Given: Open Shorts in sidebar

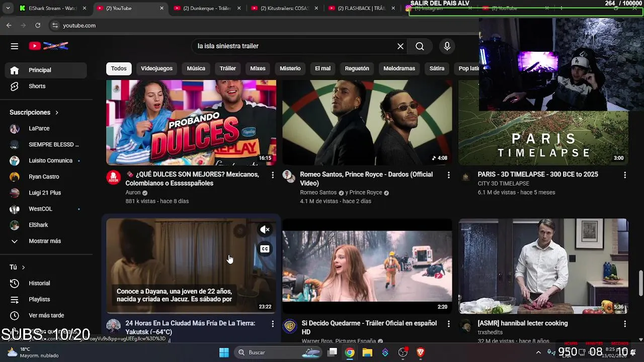Looking at the screenshot, I should (x=46, y=86).
